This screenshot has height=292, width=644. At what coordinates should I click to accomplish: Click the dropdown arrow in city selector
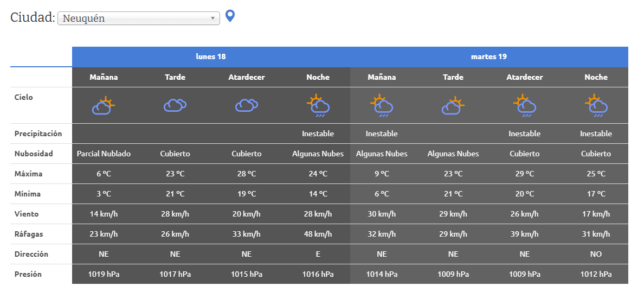point(213,18)
